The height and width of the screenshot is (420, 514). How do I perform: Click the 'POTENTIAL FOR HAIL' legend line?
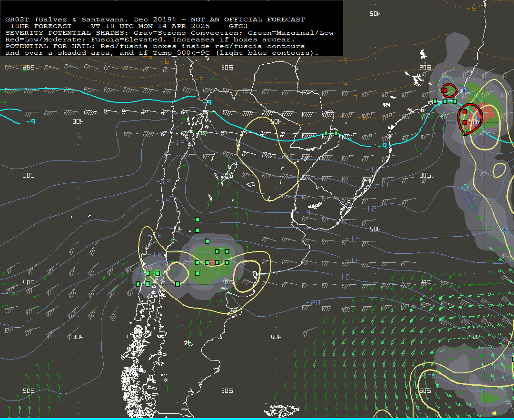[x=155, y=46]
